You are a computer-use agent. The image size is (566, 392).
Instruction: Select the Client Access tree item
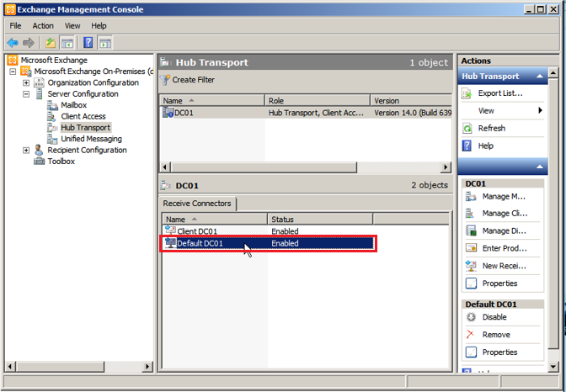[83, 116]
